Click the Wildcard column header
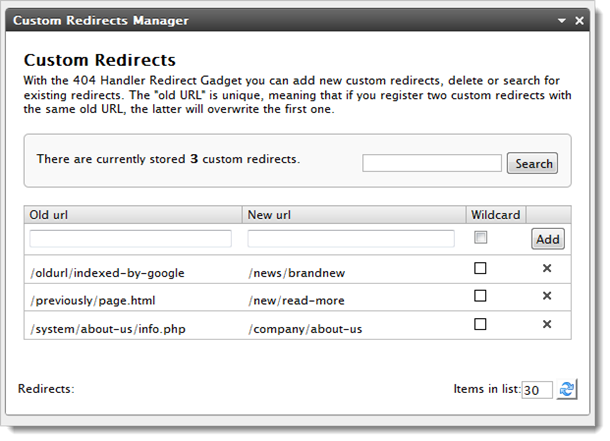 click(x=495, y=215)
